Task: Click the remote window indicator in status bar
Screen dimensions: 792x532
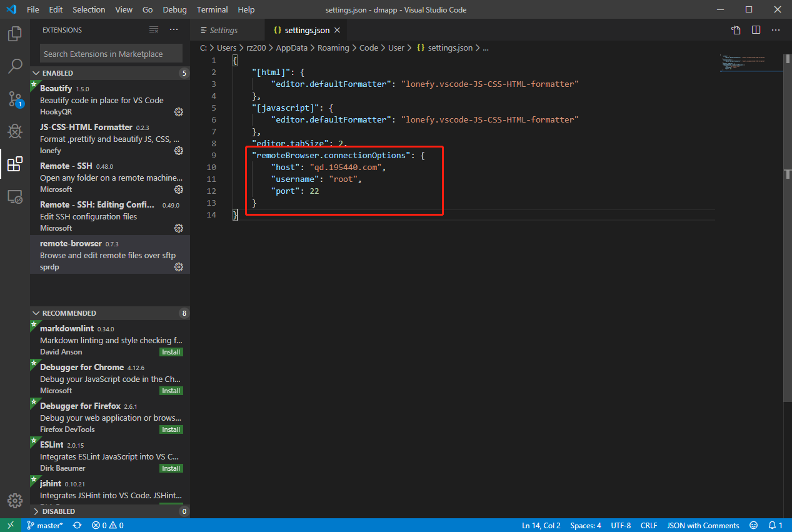Action: point(11,526)
